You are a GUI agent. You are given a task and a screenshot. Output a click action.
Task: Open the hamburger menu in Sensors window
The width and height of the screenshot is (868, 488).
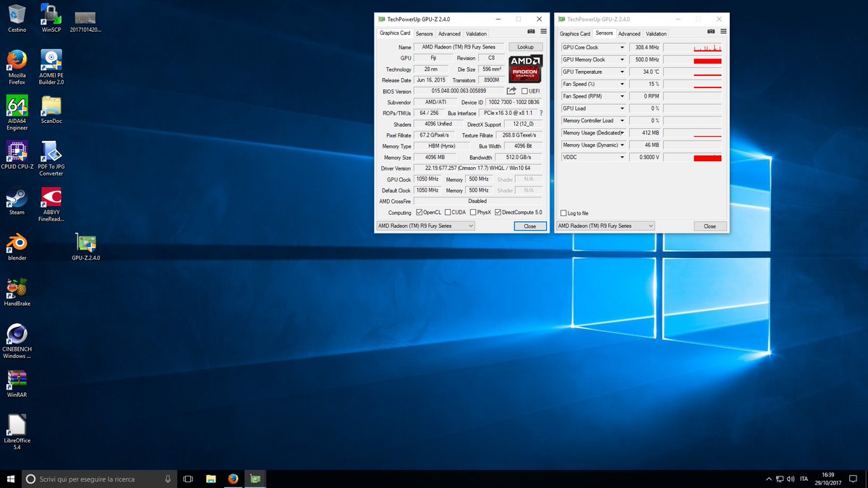point(723,32)
